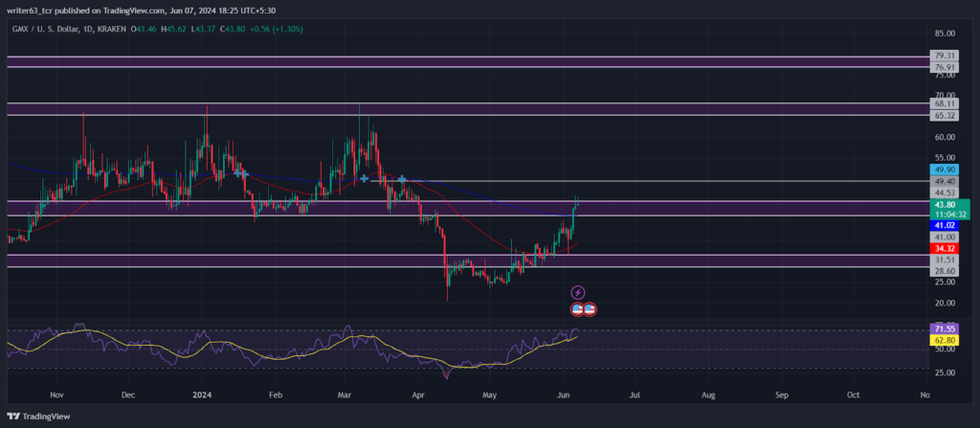Click the green 43.80 current price label
The width and height of the screenshot is (980, 428).
[x=949, y=210]
